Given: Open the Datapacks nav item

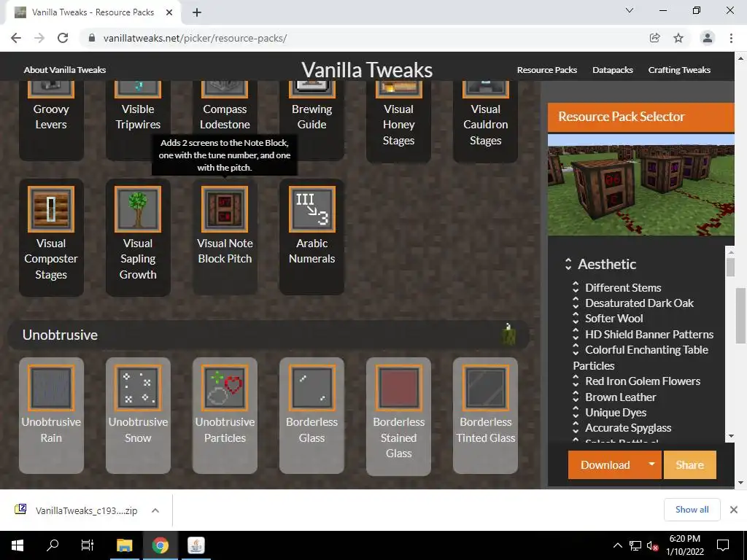Looking at the screenshot, I should tap(613, 70).
